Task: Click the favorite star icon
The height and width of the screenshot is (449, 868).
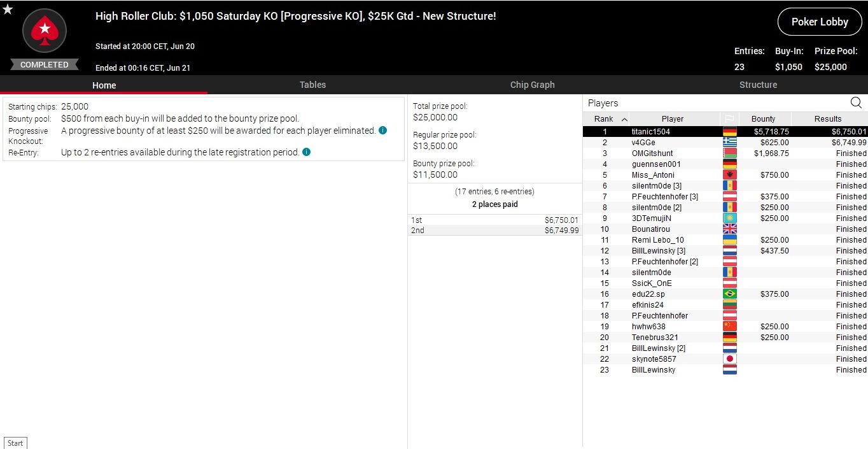Action: click(8, 10)
